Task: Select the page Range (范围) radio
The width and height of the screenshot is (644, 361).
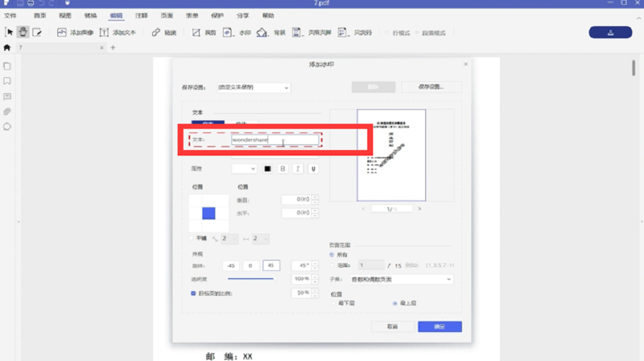Action: [x=332, y=265]
